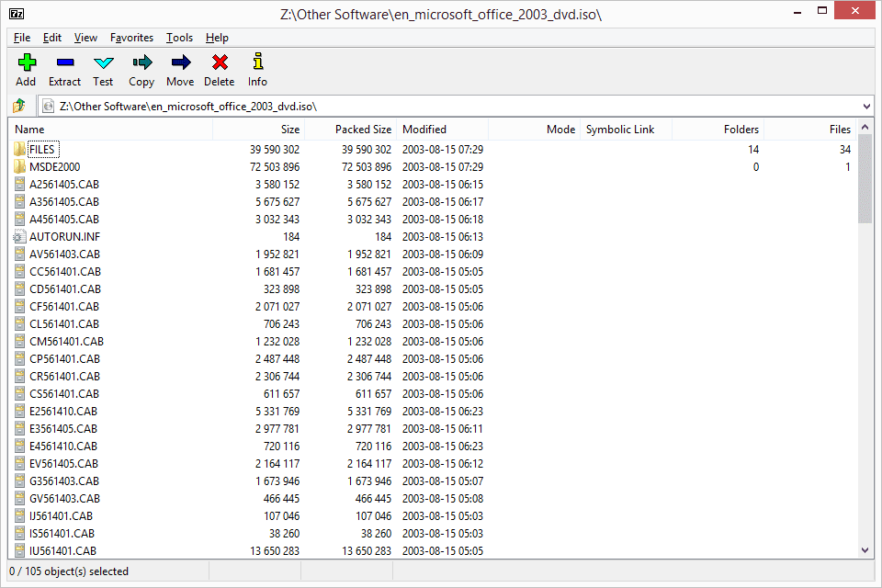The width and height of the screenshot is (882, 588).
Task: Expand the address bar path dropdown
Action: tap(866, 107)
